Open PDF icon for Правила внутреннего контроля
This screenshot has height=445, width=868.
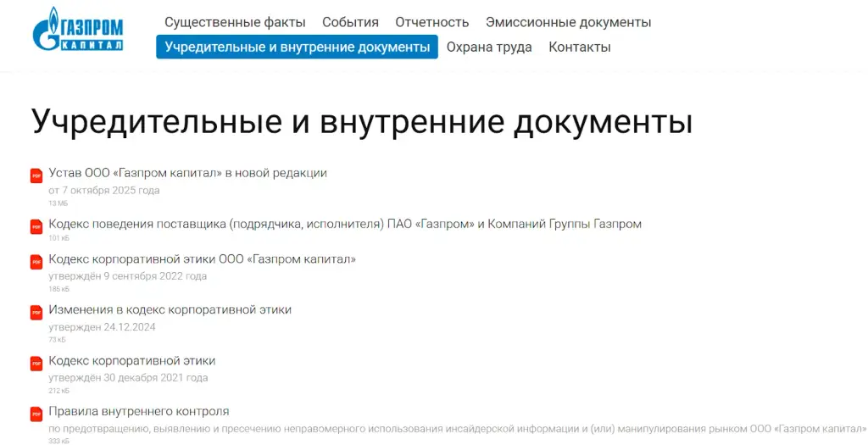36,414
